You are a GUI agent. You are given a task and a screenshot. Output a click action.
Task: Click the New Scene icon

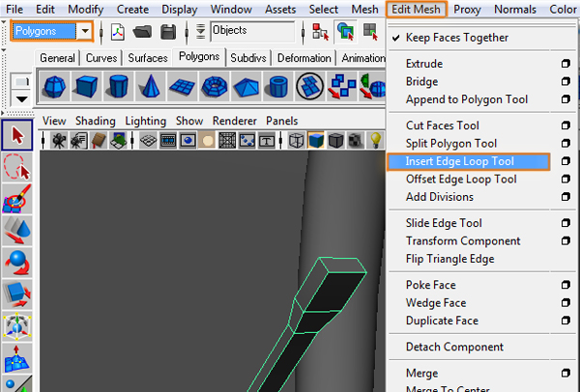118,32
